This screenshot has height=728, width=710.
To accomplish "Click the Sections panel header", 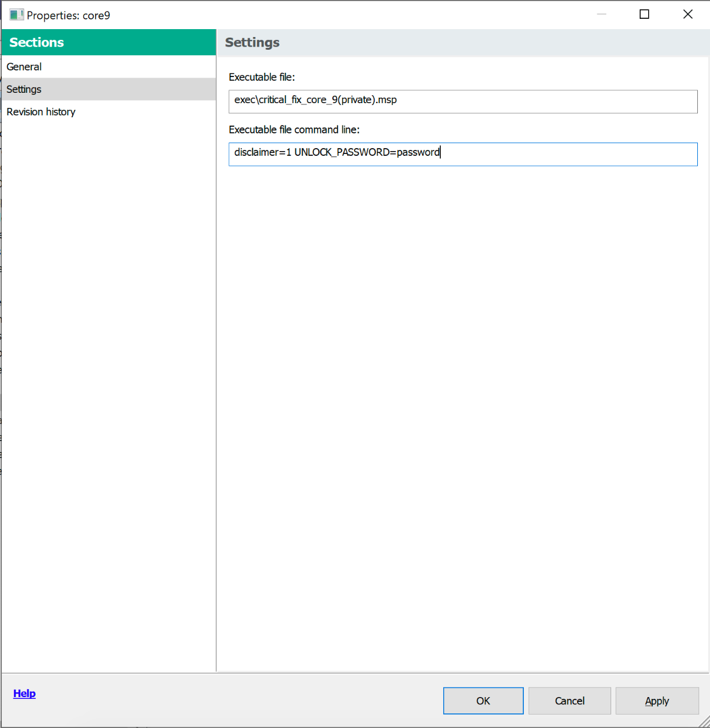I will point(109,42).
